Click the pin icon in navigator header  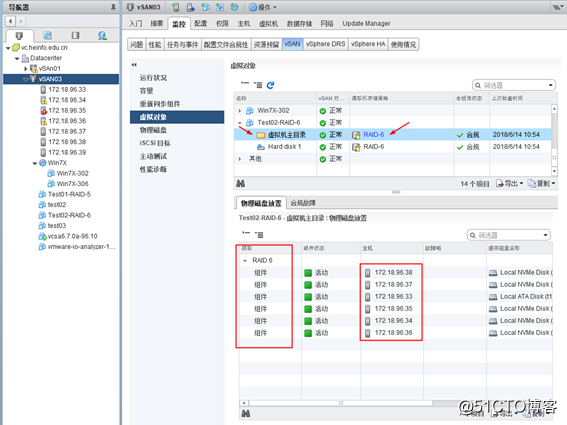[x=113, y=7]
